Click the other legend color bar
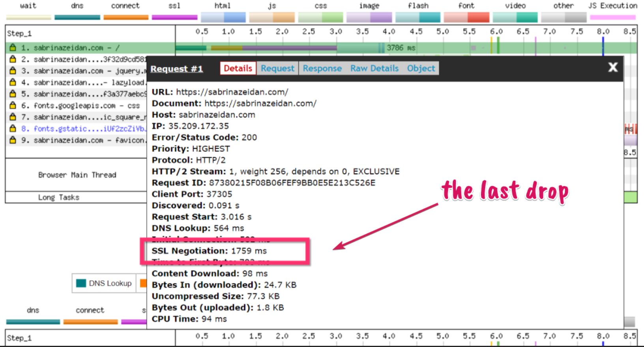Screen dimensions: 644x347 (564, 17)
